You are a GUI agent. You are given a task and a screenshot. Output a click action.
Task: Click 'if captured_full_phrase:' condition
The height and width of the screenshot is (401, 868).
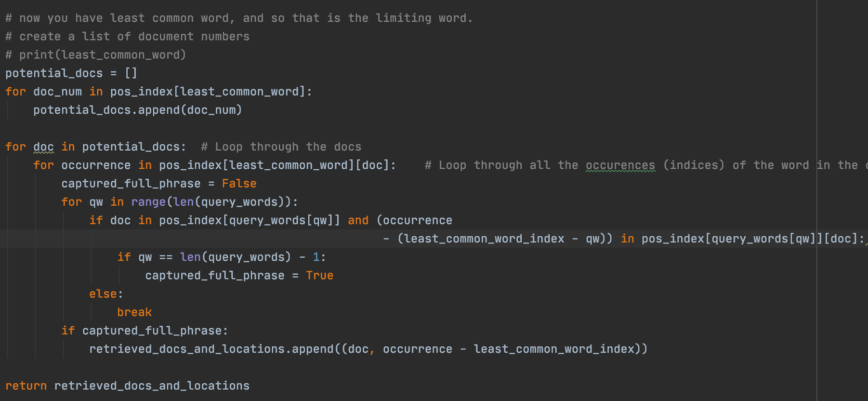[145, 331]
